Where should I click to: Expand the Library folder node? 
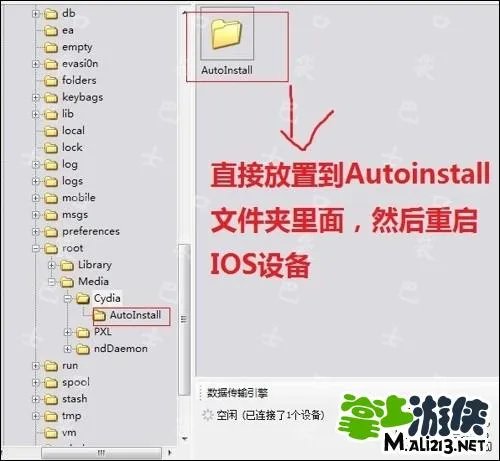[52, 265]
